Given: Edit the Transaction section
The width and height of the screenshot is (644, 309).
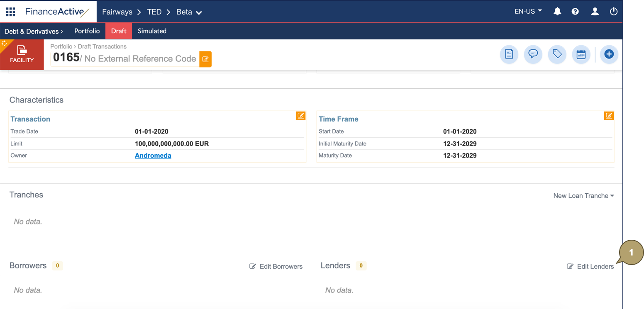Looking at the screenshot, I should coord(300,116).
